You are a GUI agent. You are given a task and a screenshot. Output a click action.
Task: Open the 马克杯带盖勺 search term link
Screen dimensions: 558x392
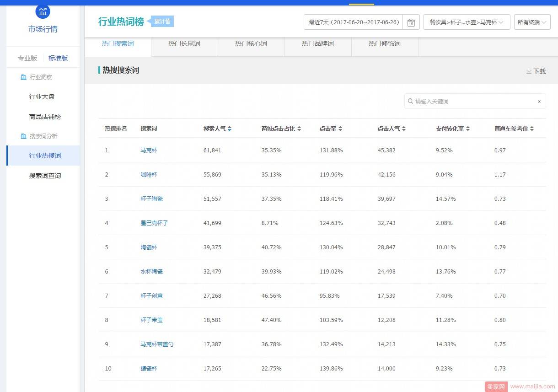coord(157,344)
